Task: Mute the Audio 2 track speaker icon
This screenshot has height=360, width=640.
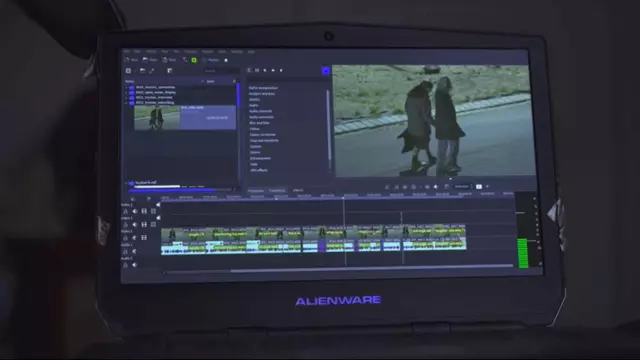Action: 134,265
